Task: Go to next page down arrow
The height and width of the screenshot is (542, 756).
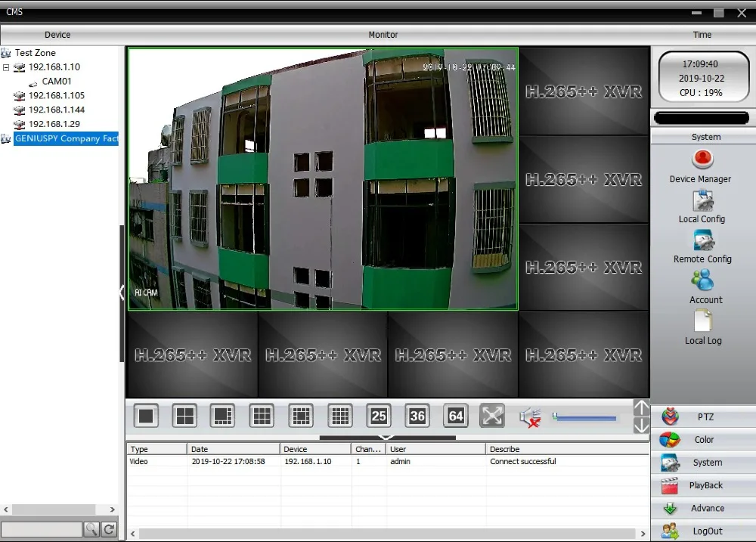Action: tap(641, 426)
